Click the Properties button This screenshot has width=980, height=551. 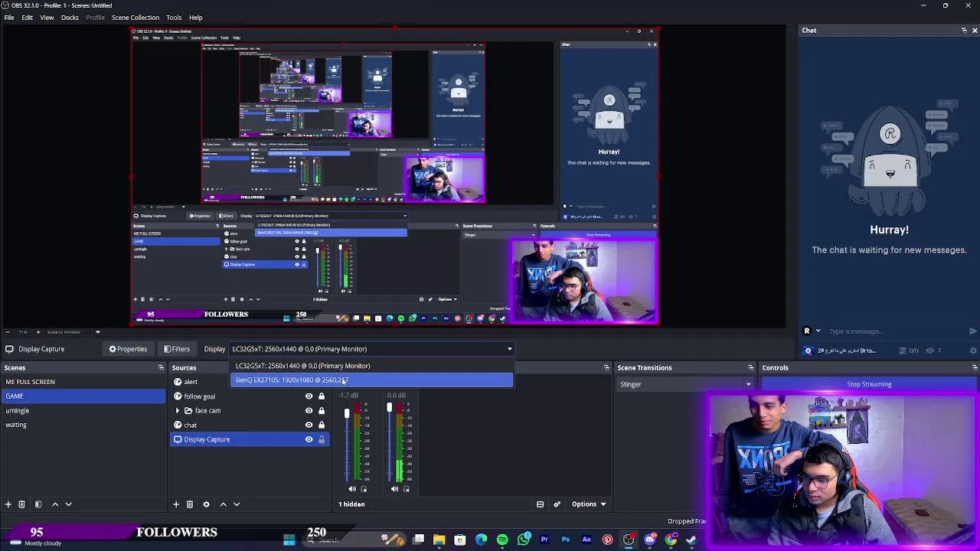pos(128,349)
